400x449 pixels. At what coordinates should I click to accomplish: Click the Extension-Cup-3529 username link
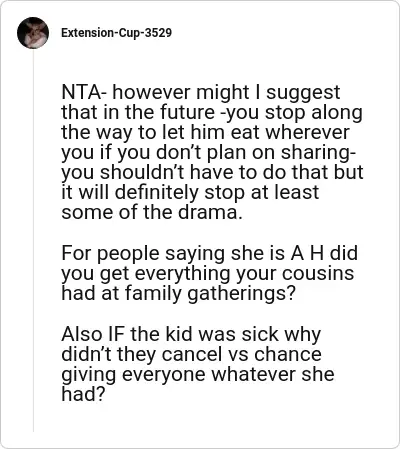click(116, 33)
